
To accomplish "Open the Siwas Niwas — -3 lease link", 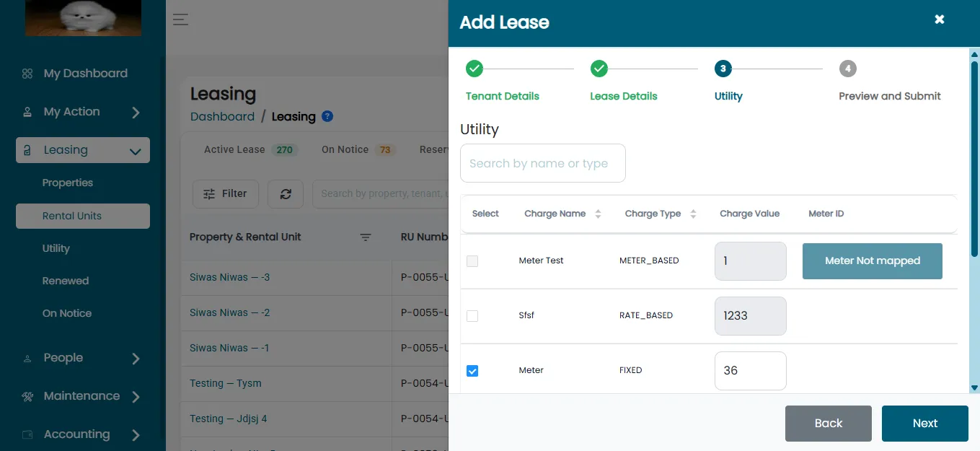I will tap(230, 277).
